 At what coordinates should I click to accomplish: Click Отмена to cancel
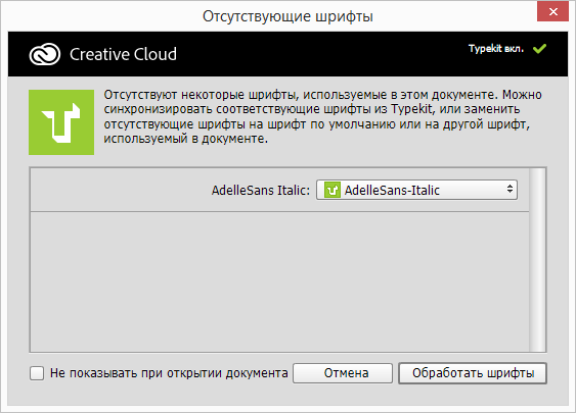343,373
